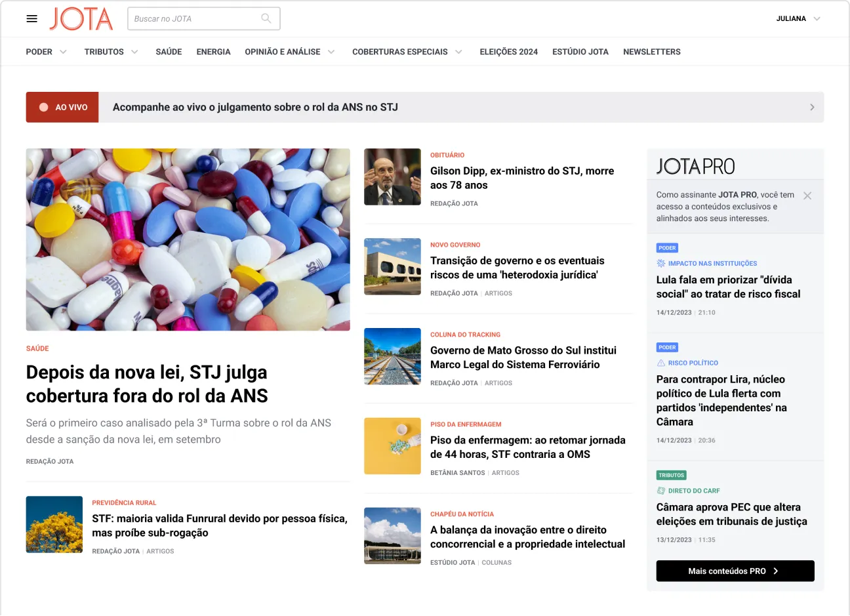Viewport: 850px width, 616px height.
Task: Open 'Para contrapor Lira' headline
Action: pyautogui.click(x=721, y=401)
